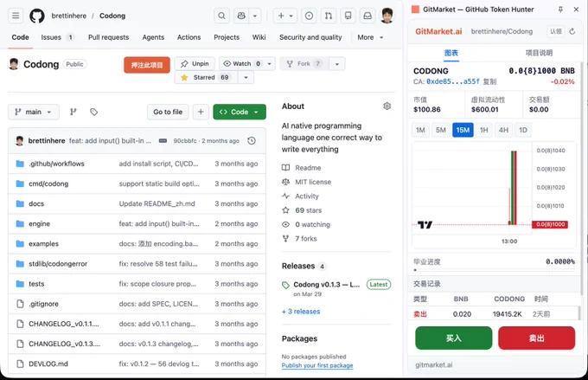
Task: Expand the More navigation dropdown
Action: pos(370,37)
